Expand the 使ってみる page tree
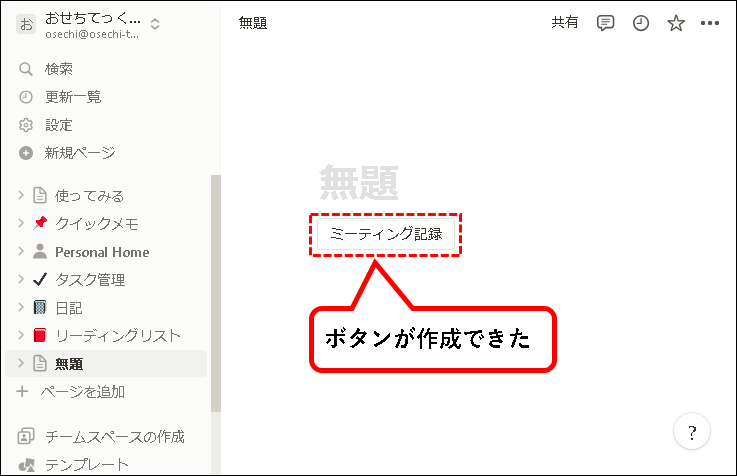The width and height of the screenshot is (737, 476). coord(21,195)
